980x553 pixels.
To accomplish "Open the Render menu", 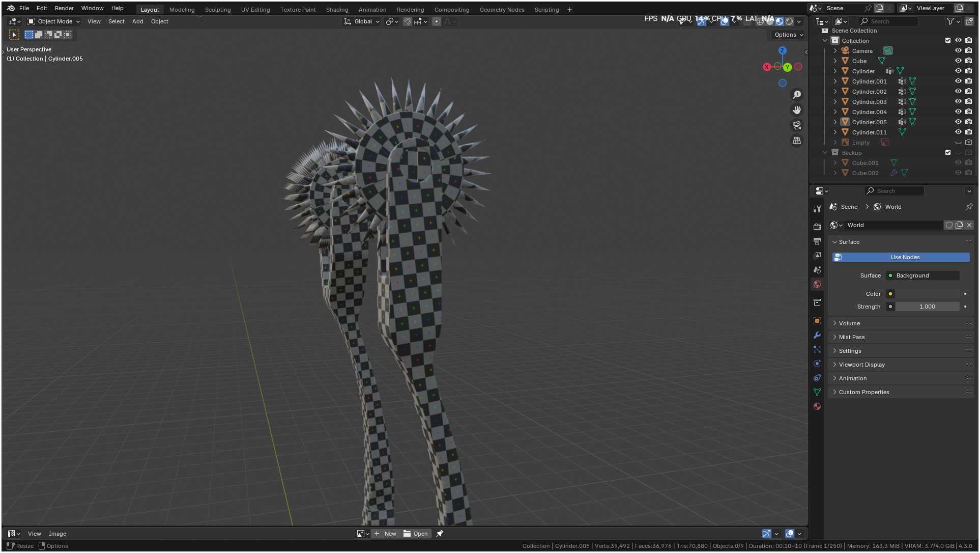I will click(64, 8).
